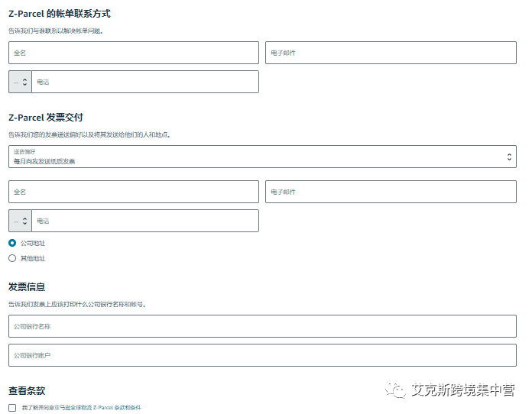Open invoice delivery phone country code selector

point(21,221)
